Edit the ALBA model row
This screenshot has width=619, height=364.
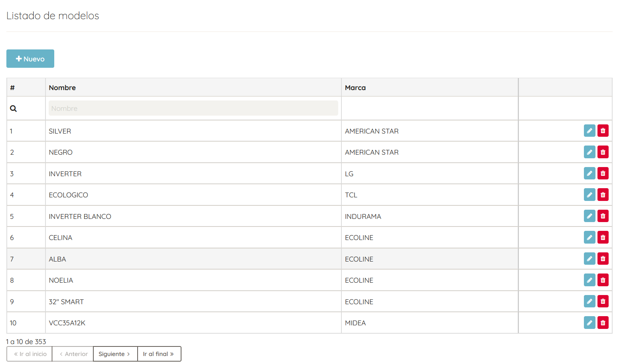[589, 259]
